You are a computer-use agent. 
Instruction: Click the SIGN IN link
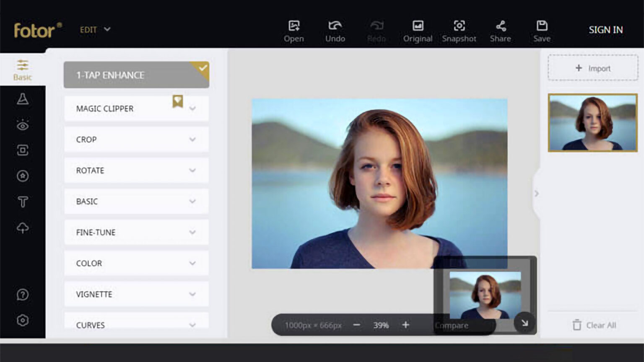(605, 29)
